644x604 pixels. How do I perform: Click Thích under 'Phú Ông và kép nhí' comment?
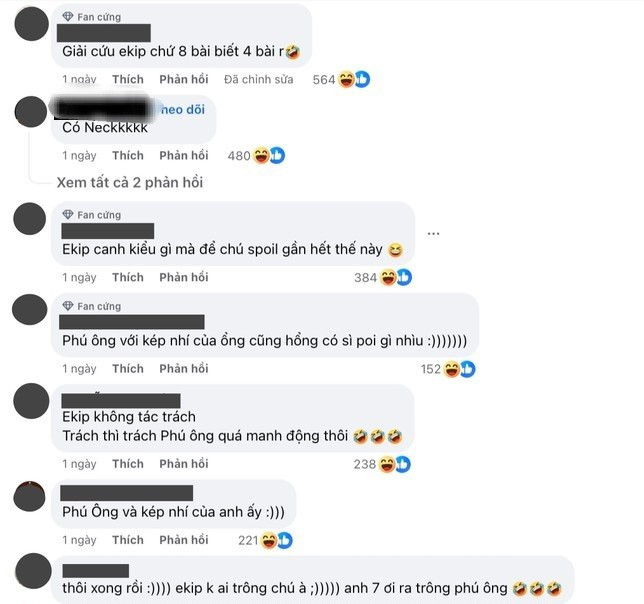tap(128, 540)
